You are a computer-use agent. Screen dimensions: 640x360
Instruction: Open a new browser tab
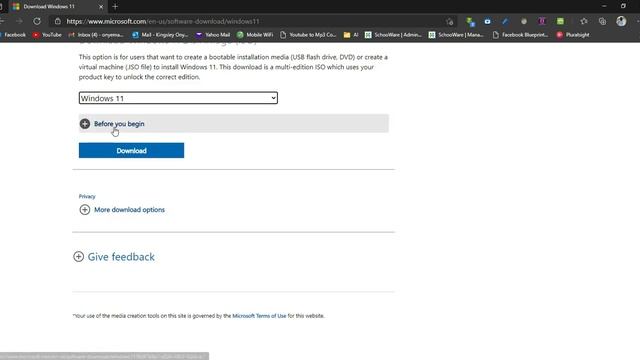coord(115,7)
